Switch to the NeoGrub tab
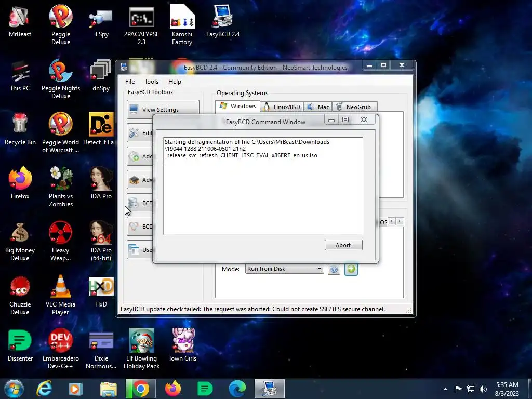The width and height of the screenshot is (532, 399). 354,107
